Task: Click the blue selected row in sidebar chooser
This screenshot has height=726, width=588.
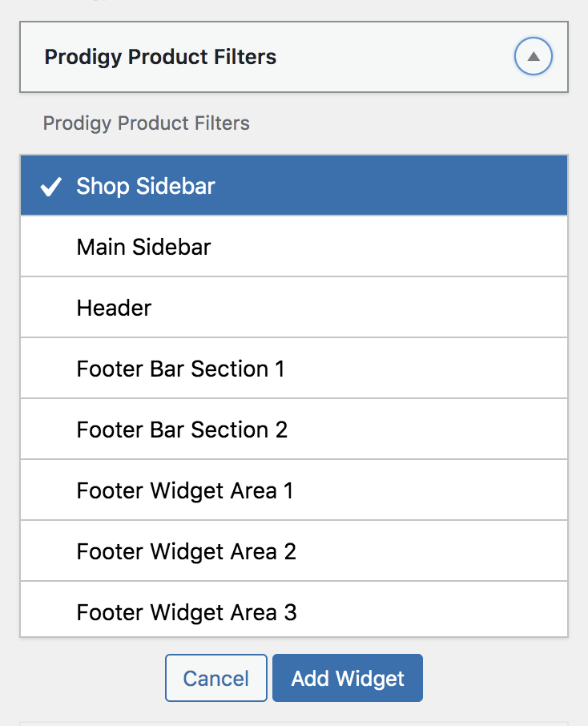Action: [x=294, y=186]
